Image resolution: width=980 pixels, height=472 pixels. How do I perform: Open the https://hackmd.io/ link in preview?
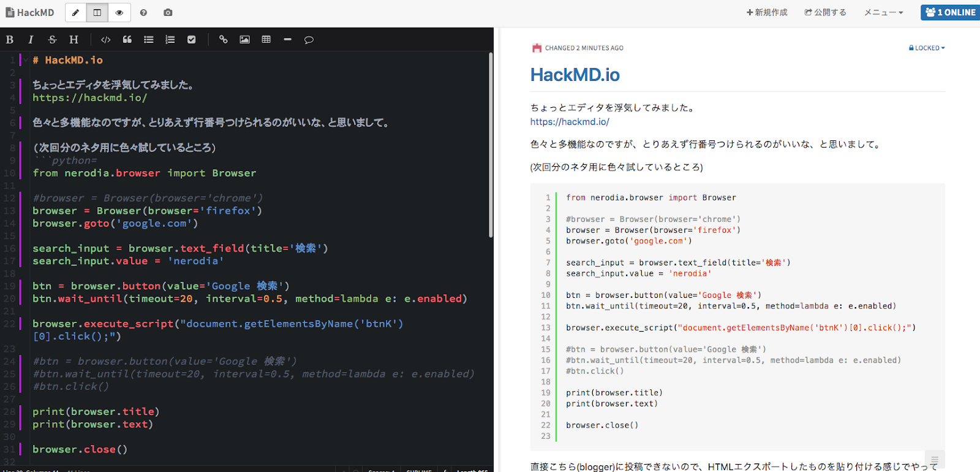click(570, 122)
